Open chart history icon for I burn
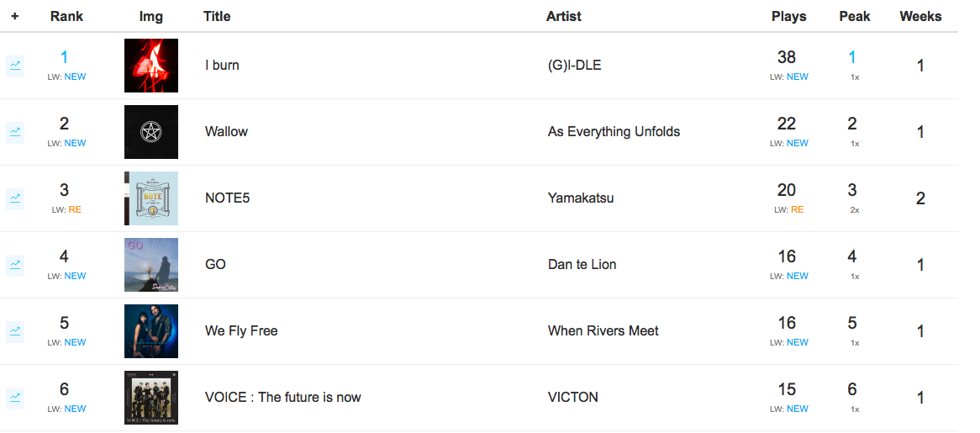The height and width of the screenshot is (433, 980). pyautogui.click(x=15, y=66)
